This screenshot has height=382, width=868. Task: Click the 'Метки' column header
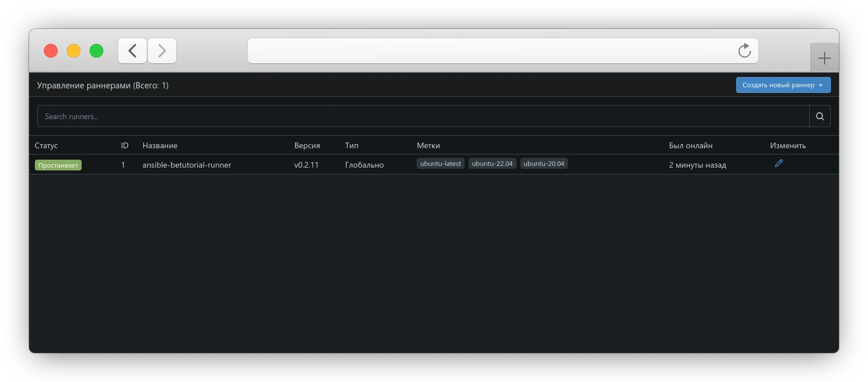pyautogui.click(x=428, y=145)
